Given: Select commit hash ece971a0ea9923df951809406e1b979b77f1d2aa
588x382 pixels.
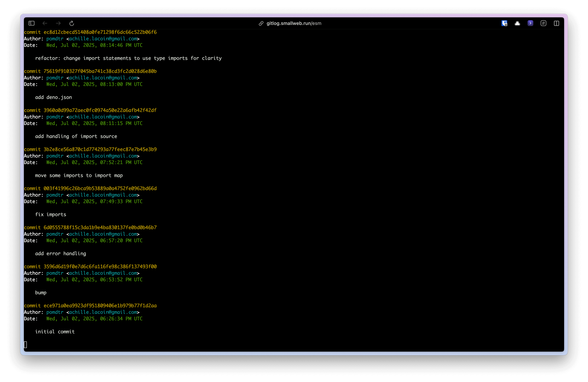Looking at the screenshot, I should (100, 305).
